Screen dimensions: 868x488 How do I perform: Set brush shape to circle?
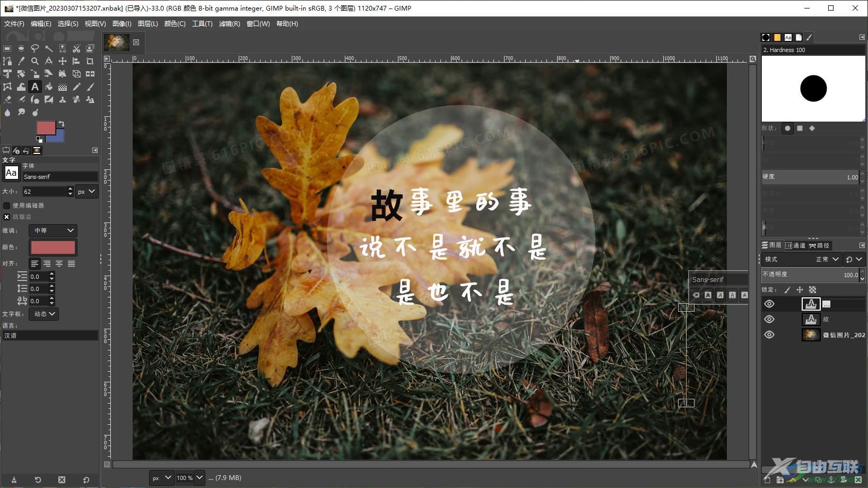[787, 128]
